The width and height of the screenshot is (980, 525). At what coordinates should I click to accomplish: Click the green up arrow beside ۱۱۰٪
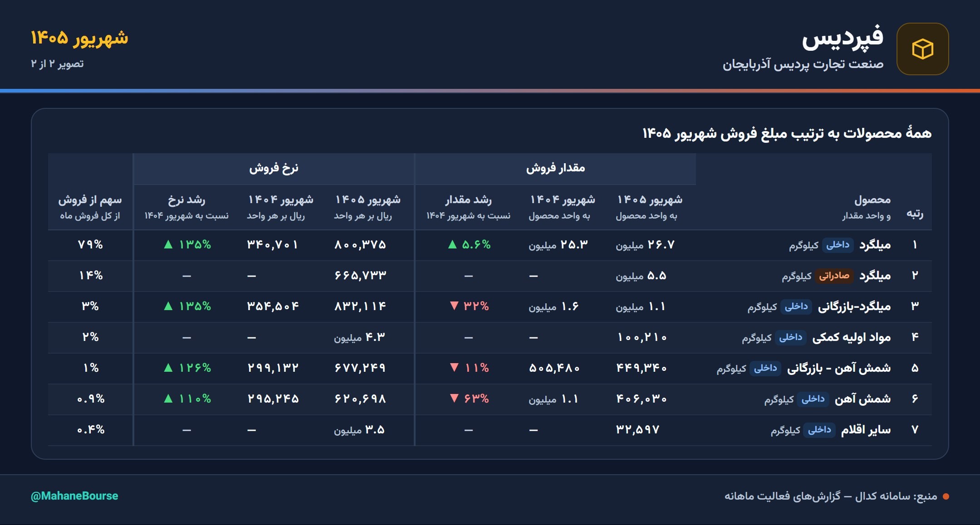[168, 398]
